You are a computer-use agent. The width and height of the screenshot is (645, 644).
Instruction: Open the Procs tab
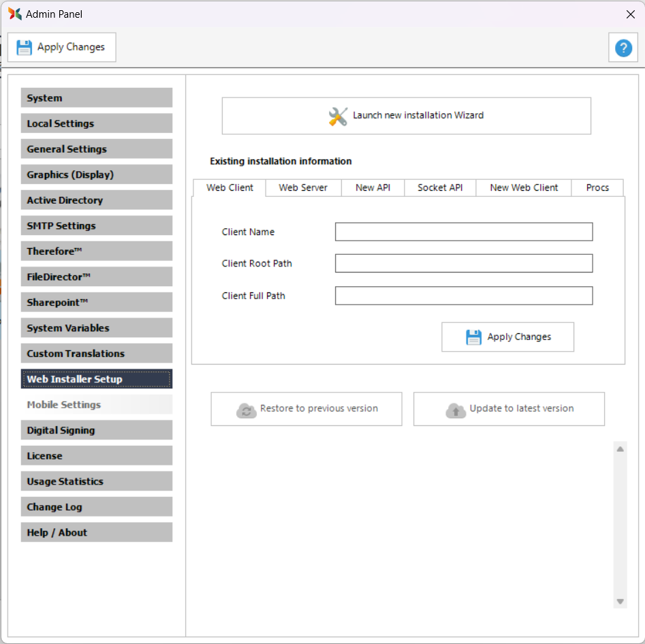(597, 187)
